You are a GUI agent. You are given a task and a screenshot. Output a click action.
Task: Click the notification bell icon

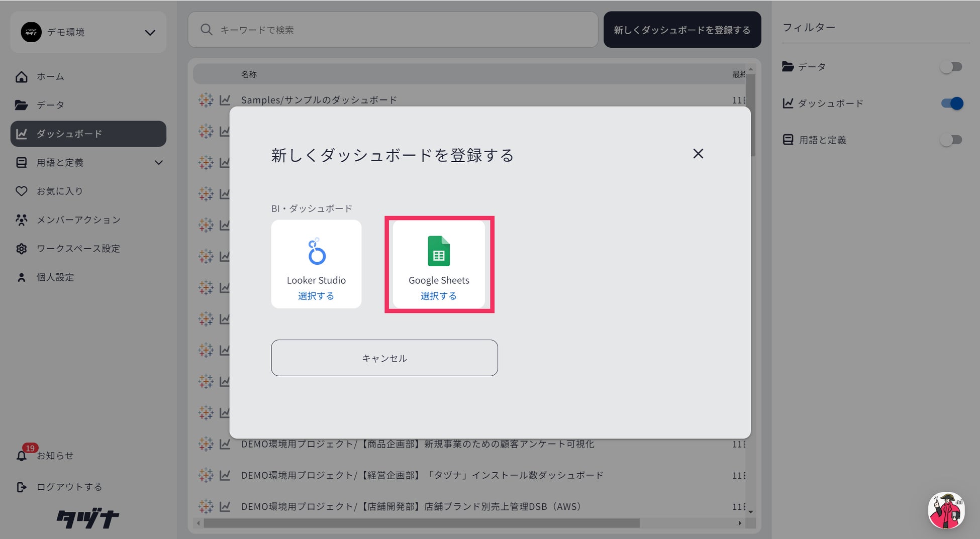click(x=21, y=456)
